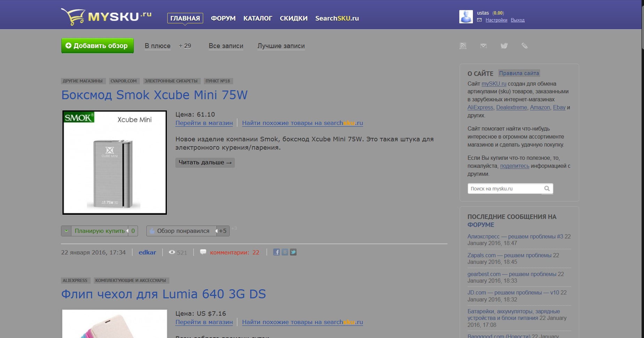644x338 pixels.
Task: Share the Smok review on Facebook
Action: pyautogui.click(x=276, y=252)
